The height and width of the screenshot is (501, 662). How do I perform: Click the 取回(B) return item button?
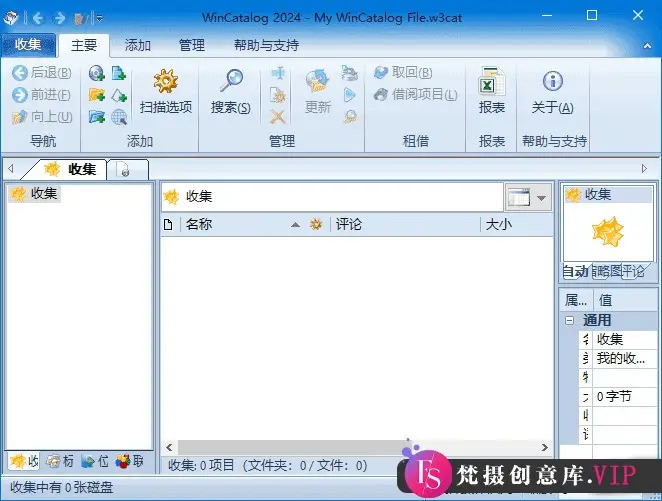pos(403,73)
